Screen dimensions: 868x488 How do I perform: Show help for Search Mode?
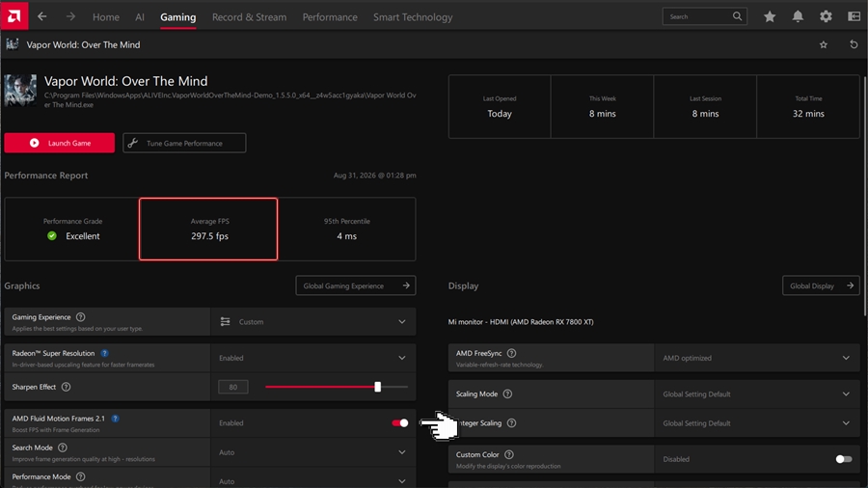(x=63, y=447)
